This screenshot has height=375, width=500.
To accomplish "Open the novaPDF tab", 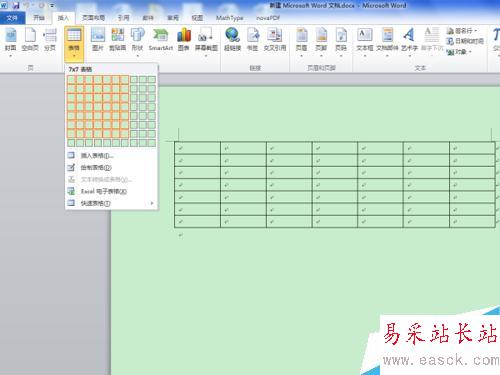I will coord(268,18).
